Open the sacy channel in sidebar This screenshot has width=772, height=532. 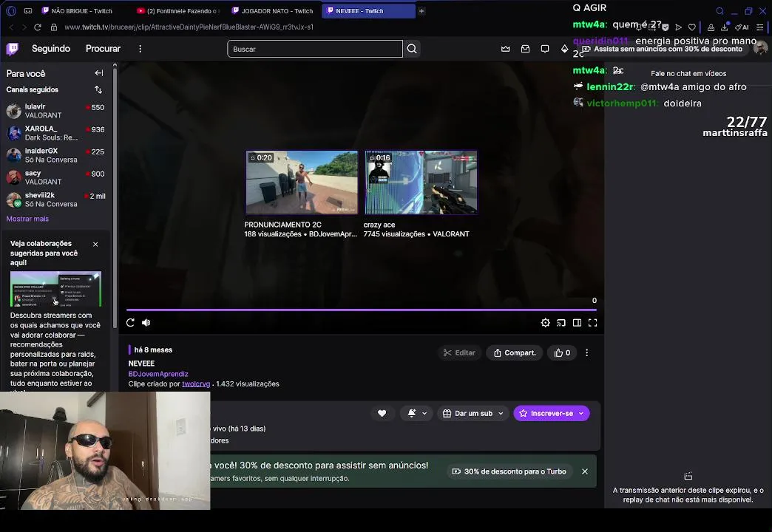coord(55,177)
